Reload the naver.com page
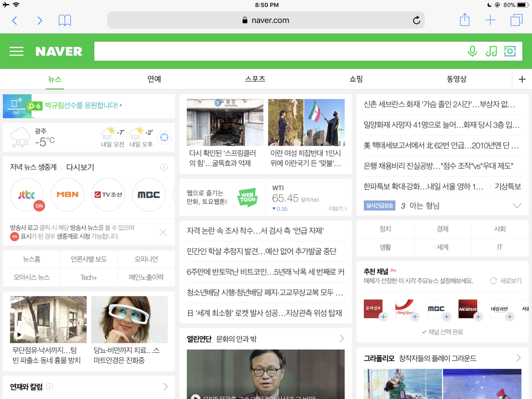The width and height of the screenshot is (532, 399). [416, 20]
